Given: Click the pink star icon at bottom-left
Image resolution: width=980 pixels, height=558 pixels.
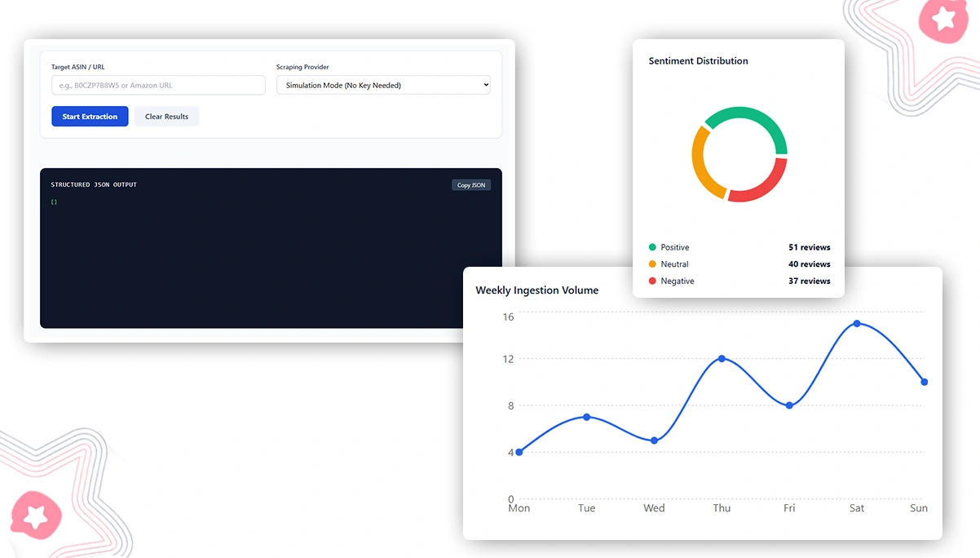Looking at the screenshot, I should [36, 516].
